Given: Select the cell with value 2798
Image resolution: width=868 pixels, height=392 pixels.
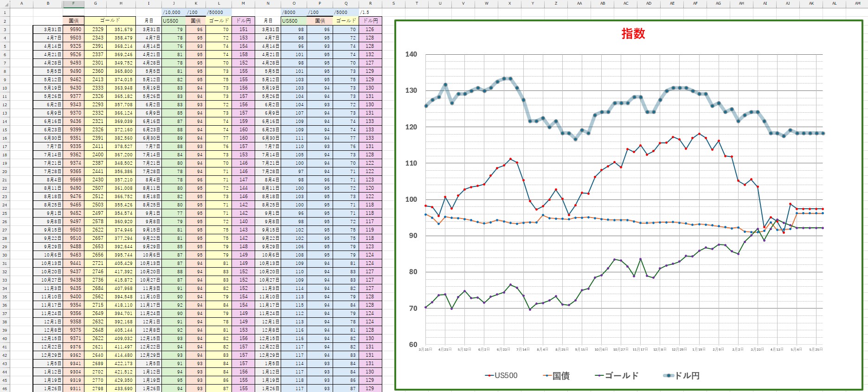Looking at the screenshot, I should pos(95,388).
